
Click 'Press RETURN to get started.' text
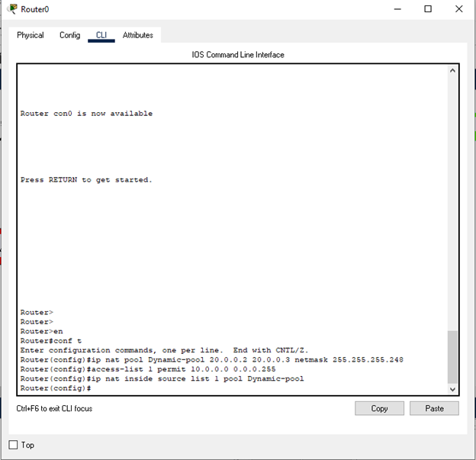pos(86,180)
